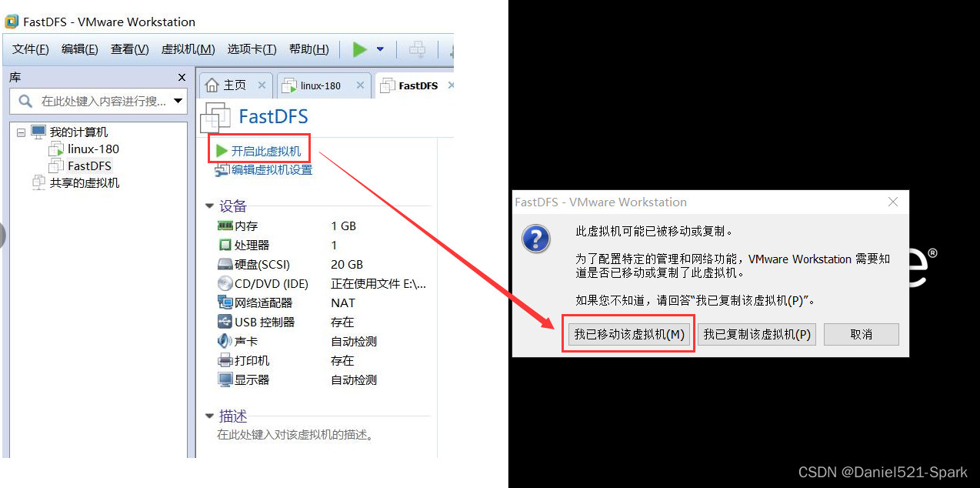The width and height of the screenshot is (980, 488).
Task: Select the 处理器 device row label
Action: point(252,246)
